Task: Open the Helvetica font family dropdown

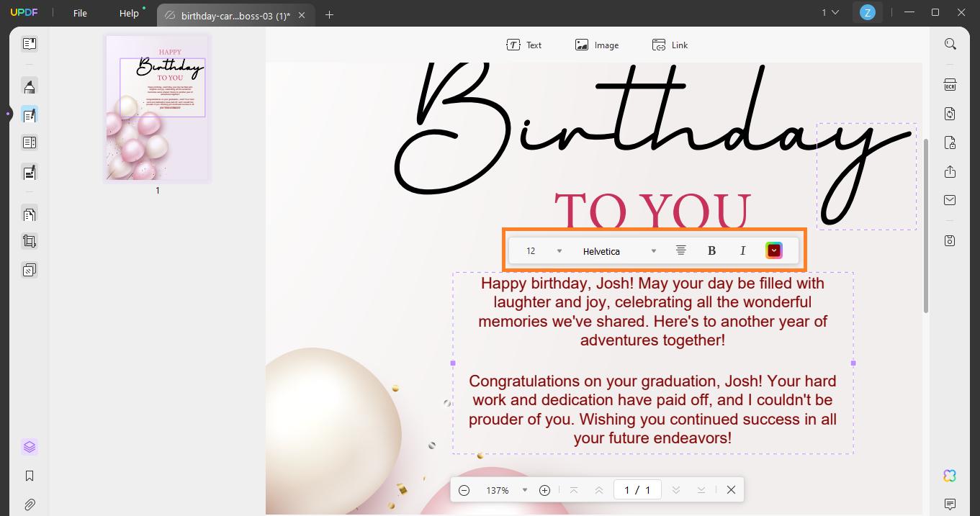Action: click(x=619, y=251)
